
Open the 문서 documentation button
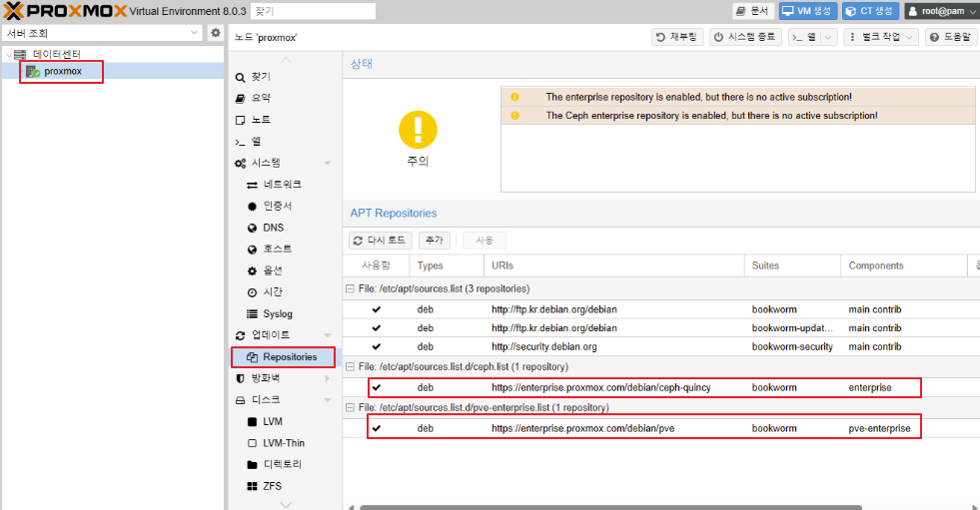point(753,11)
